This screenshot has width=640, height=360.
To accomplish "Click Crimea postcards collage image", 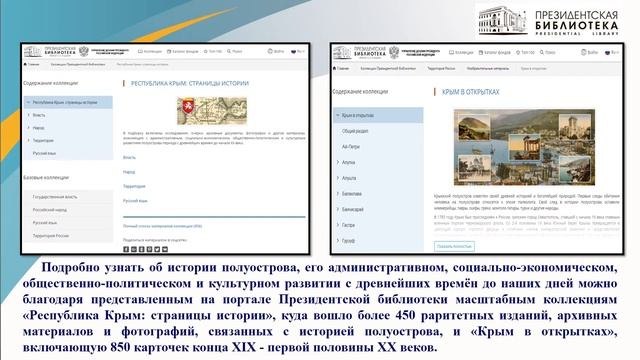I will click(524, 147).
